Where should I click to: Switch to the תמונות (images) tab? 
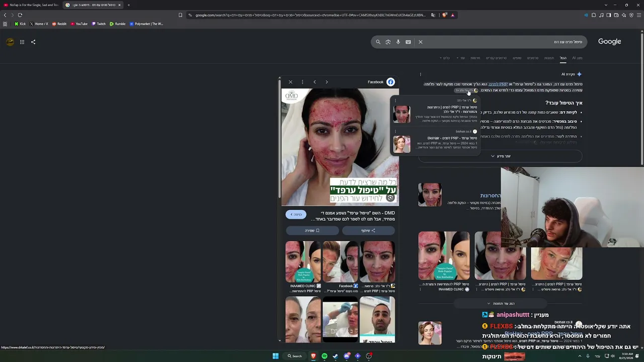click(x=549, y=58)
